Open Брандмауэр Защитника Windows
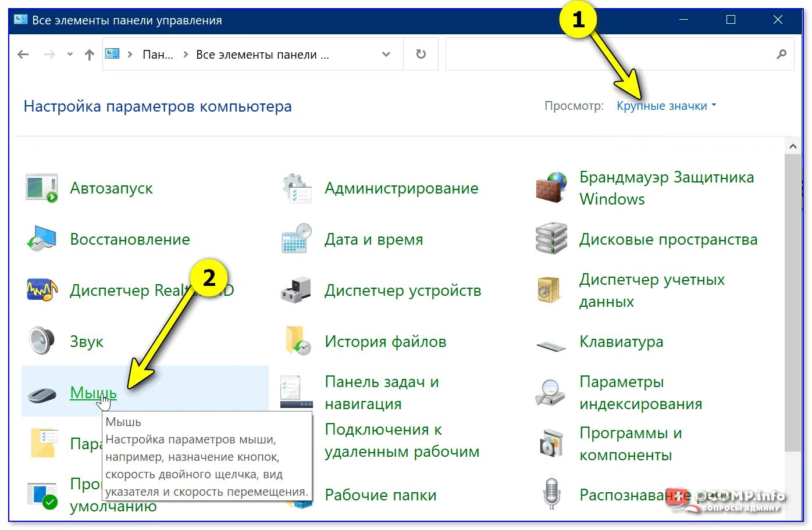 pos(666,188)
